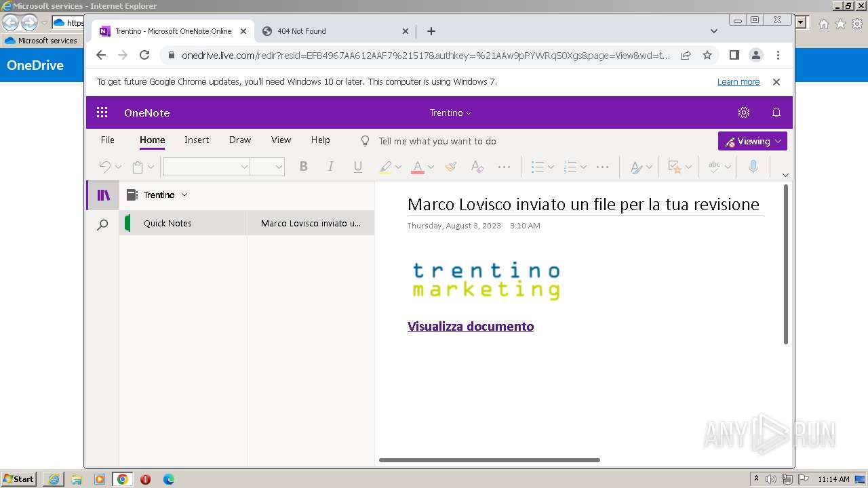Click the Dictate microphone icon
The image size is (868, 488).
point(753,167)
